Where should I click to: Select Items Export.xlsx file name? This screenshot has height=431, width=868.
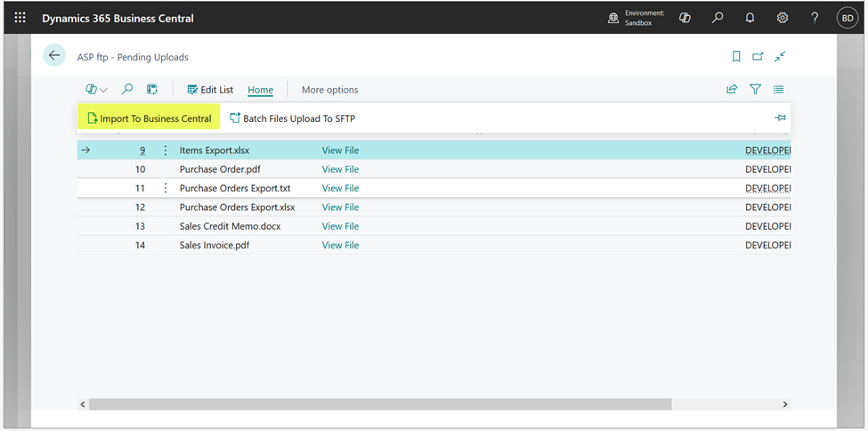pos(215,150)
